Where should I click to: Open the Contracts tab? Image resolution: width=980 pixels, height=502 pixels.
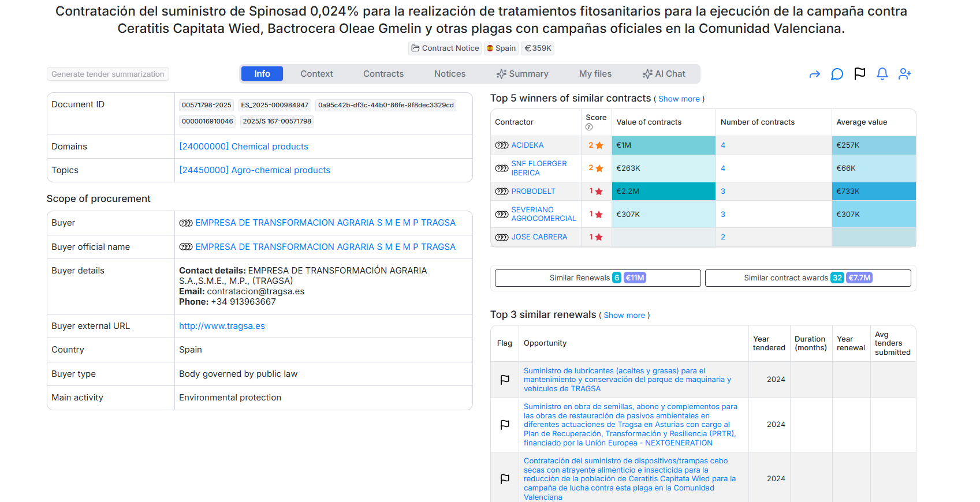[383, 74]
